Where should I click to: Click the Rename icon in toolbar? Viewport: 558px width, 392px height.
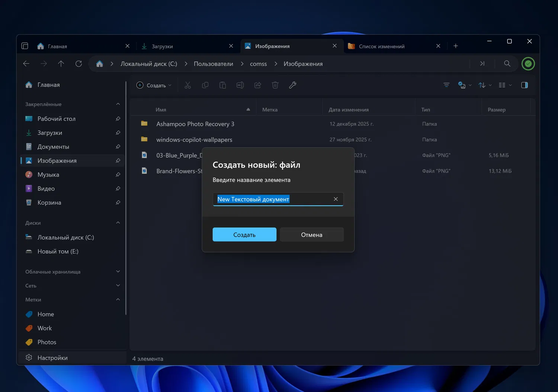(x=240, y=85)
